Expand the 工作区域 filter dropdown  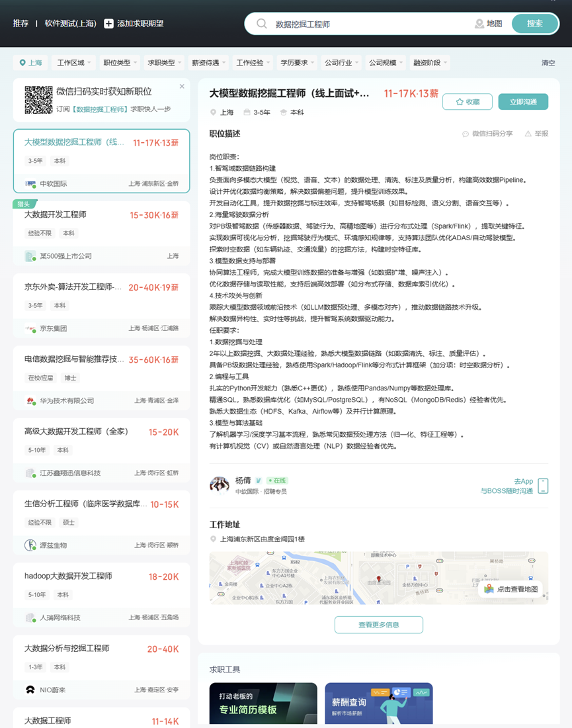pos(73,63)
